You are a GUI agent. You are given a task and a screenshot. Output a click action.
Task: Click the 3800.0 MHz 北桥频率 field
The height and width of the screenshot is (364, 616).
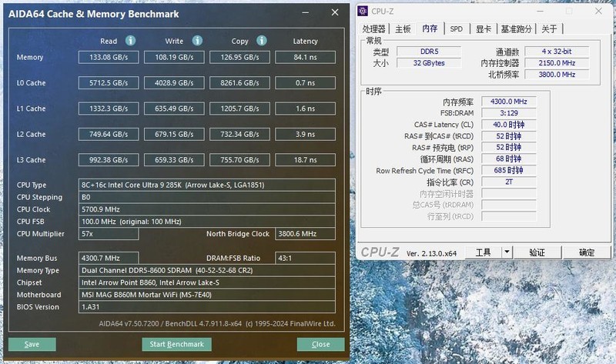pos(557,74)
